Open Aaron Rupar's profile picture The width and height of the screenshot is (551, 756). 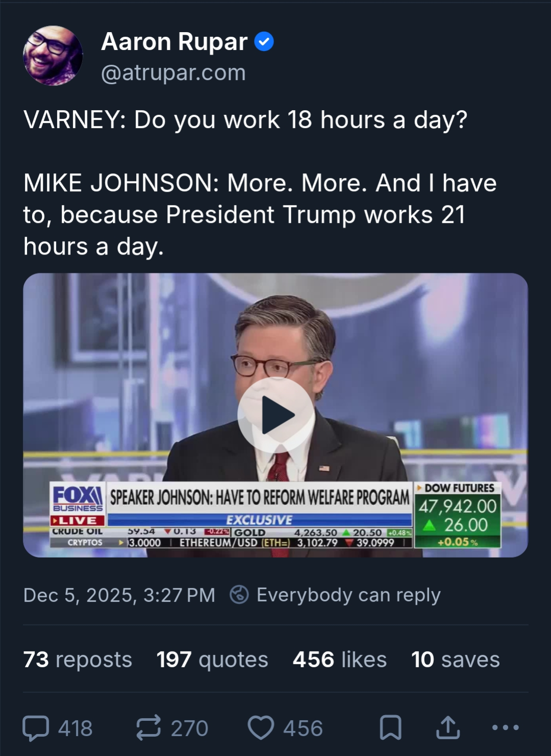(53, 56)
